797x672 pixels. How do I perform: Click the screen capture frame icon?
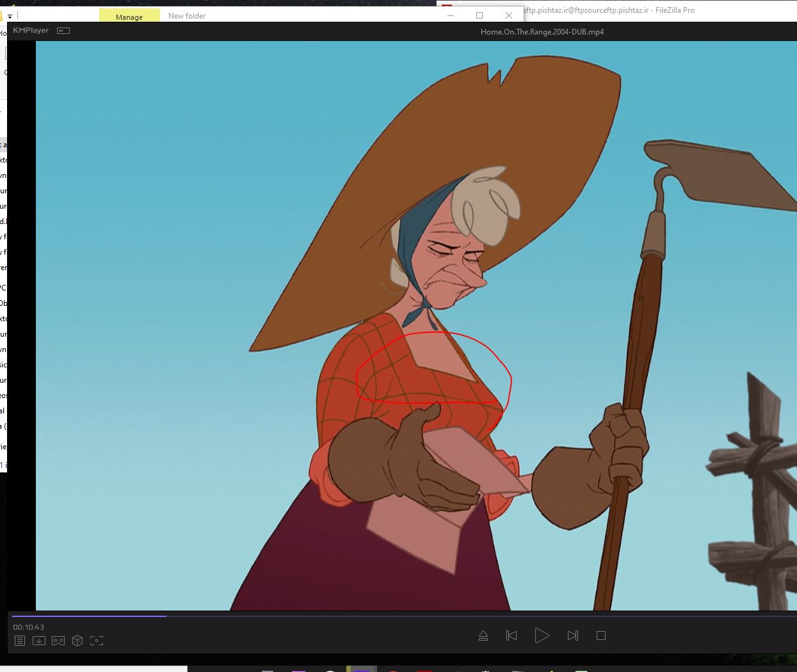[97, 641]
